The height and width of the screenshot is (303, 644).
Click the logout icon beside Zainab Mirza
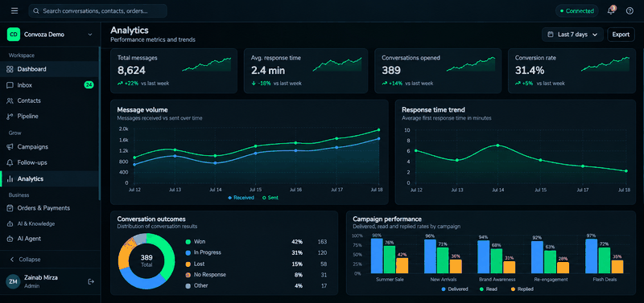pyautogui.click(x=91, y=281)
